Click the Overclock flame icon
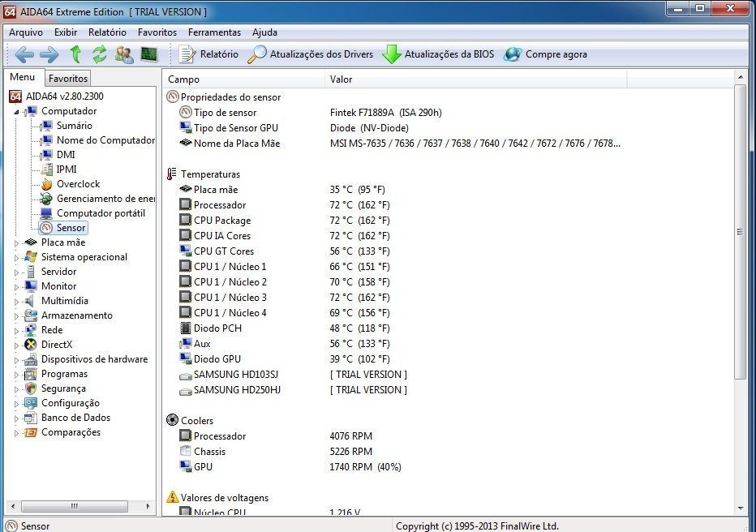 [47, 184]
